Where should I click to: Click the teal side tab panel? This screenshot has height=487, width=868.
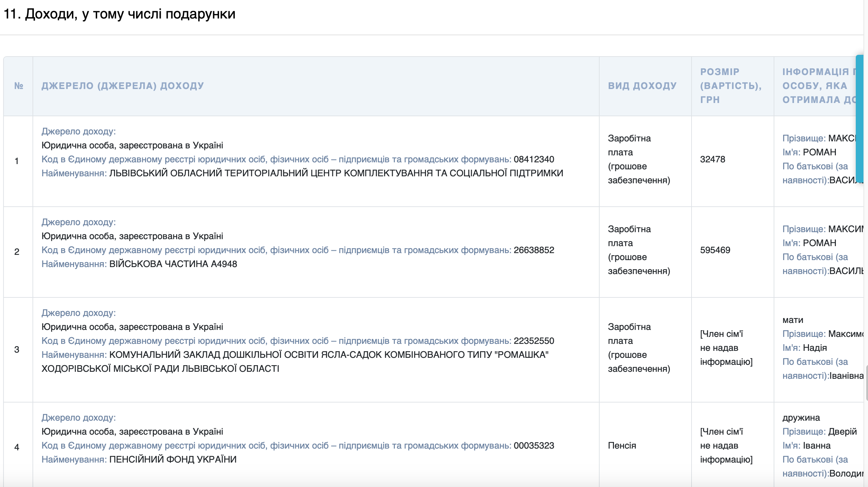(x=860, y=119)
